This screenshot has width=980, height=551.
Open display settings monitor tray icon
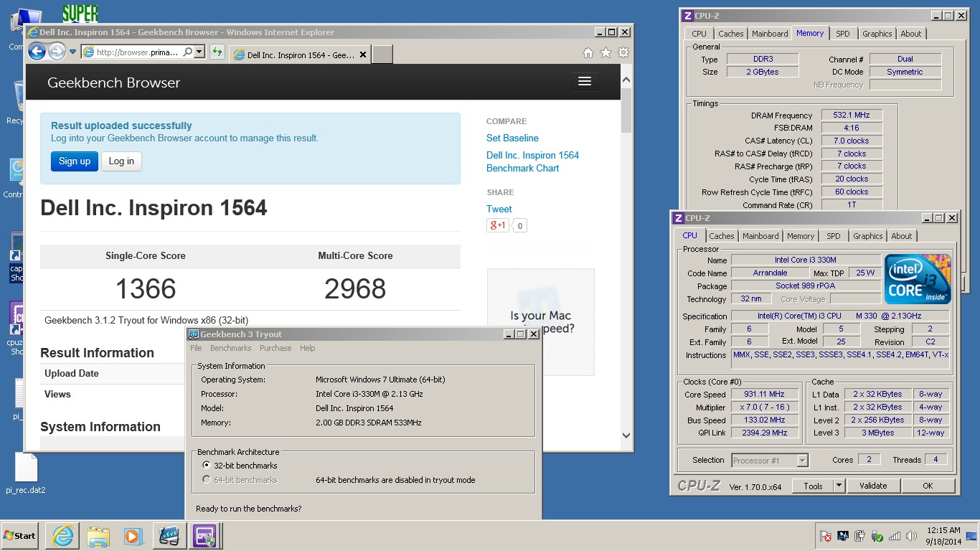coord(843,536)
